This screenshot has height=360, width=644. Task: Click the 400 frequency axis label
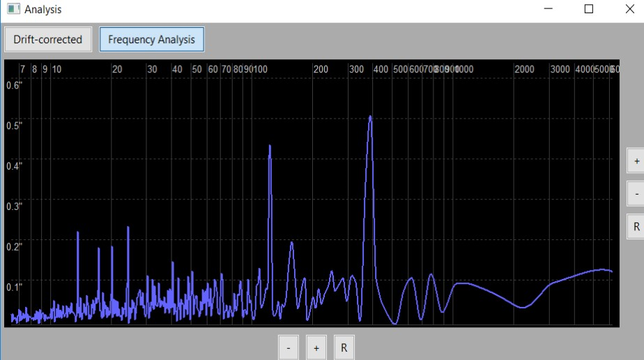pos(381,69)
